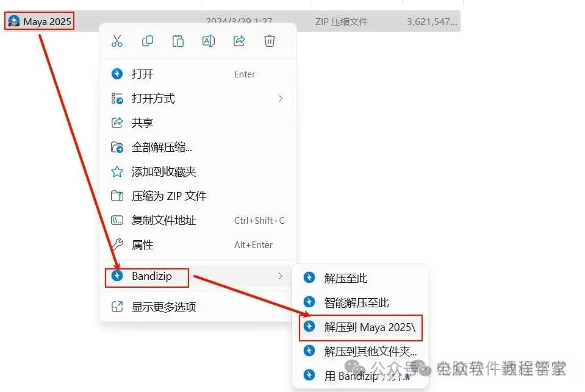Click 添加到收藏夹 entry
The height and width of the screenshot is (392, 585).
198,171
